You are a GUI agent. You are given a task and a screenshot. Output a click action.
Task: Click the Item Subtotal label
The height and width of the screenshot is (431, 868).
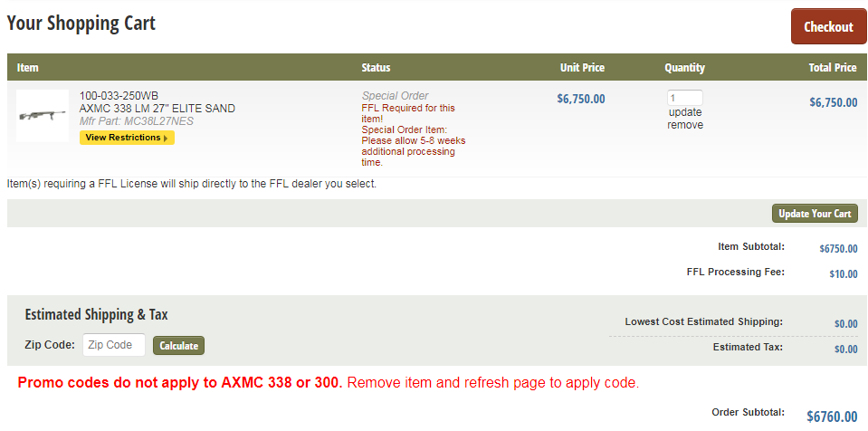click(x=751, y=246)
